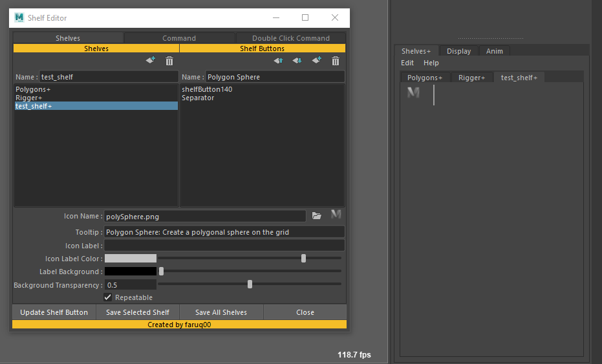Open Shelves+ tab in right panel

[x=416, y=51]
